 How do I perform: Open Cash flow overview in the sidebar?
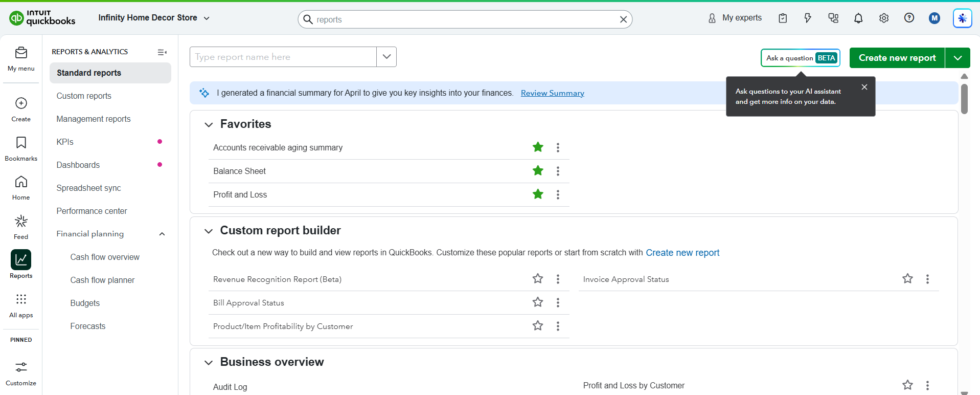pos(105,257)
